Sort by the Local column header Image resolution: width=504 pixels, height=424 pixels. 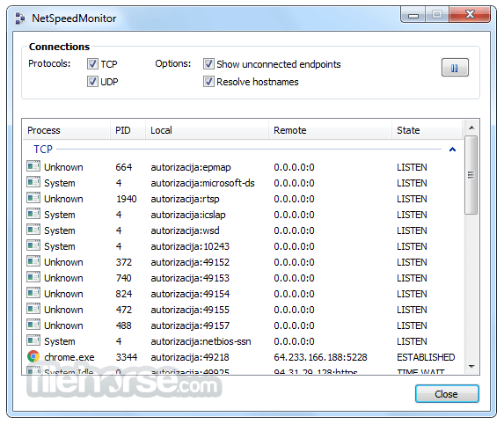[x=207, y=130]
